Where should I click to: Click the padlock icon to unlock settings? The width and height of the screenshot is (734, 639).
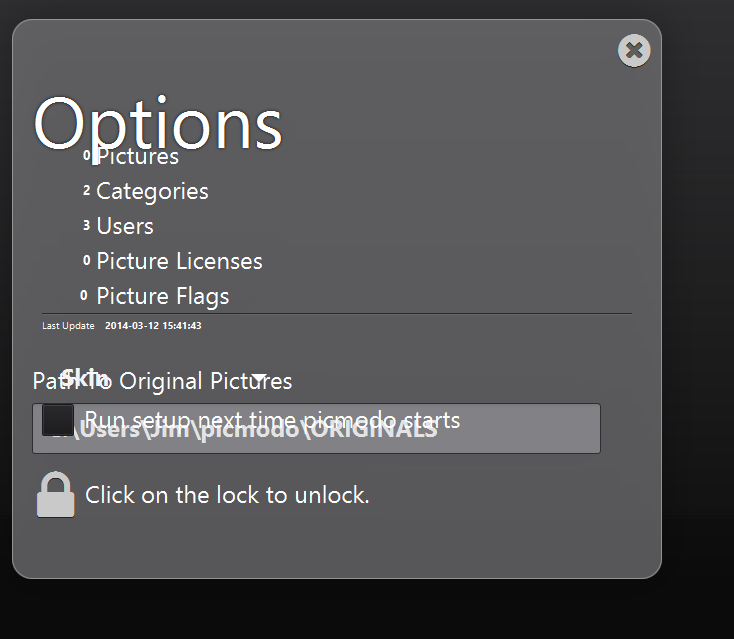[56, 495]
